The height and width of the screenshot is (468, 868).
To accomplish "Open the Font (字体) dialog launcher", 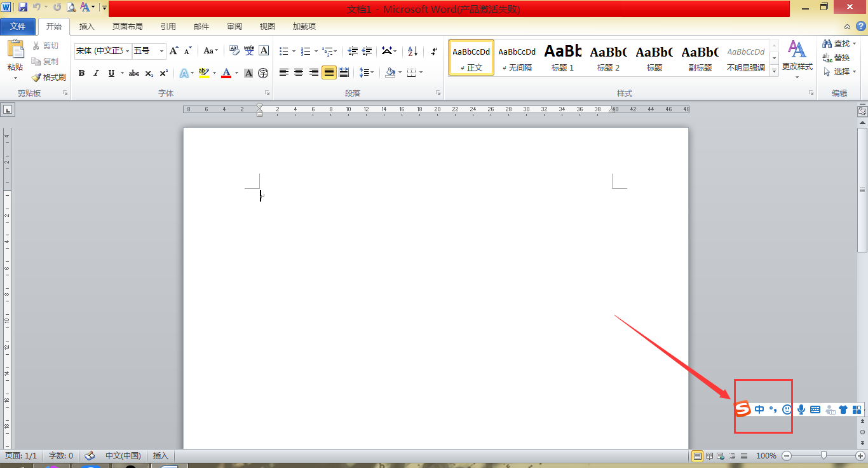I will pos(268,93).
